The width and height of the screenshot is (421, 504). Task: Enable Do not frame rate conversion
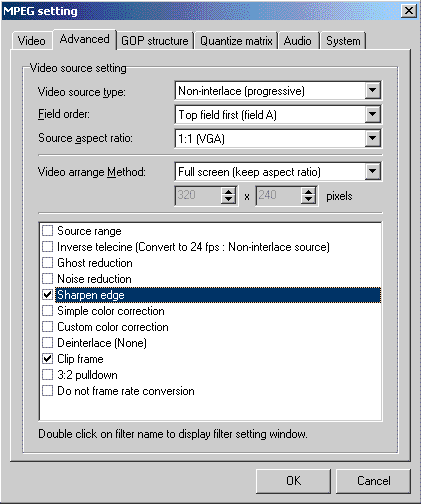click(x=47, y=391)
